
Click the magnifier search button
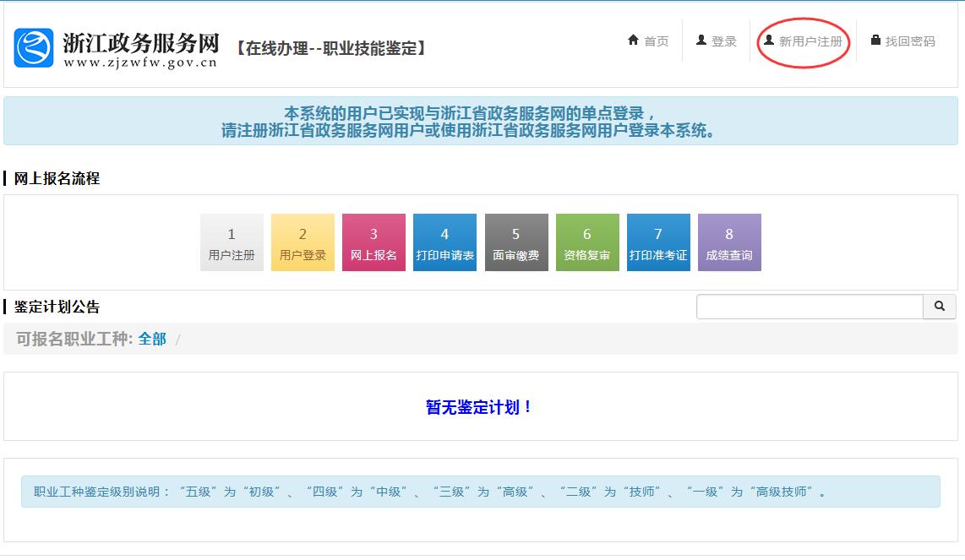coord(940,307)
